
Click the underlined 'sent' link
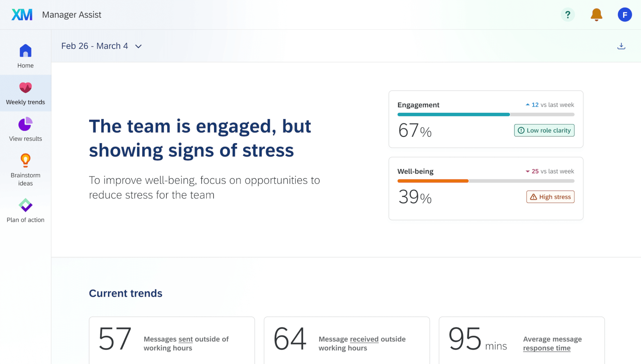coord(186,339)
